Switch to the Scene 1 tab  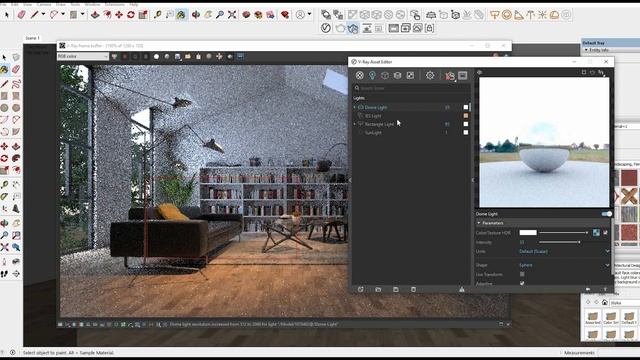coord(33,38)
